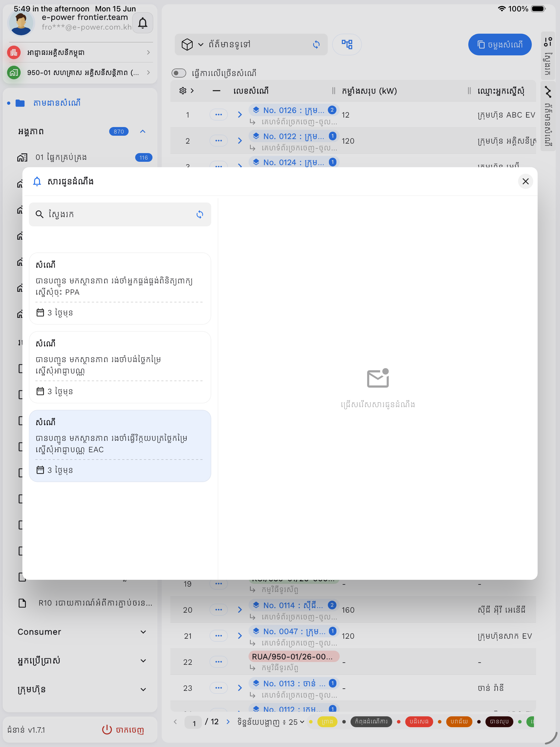Open the license request notification awaiting payment
Screen dimensions: 560x747
pyautogui.click(x=120, y=368)
